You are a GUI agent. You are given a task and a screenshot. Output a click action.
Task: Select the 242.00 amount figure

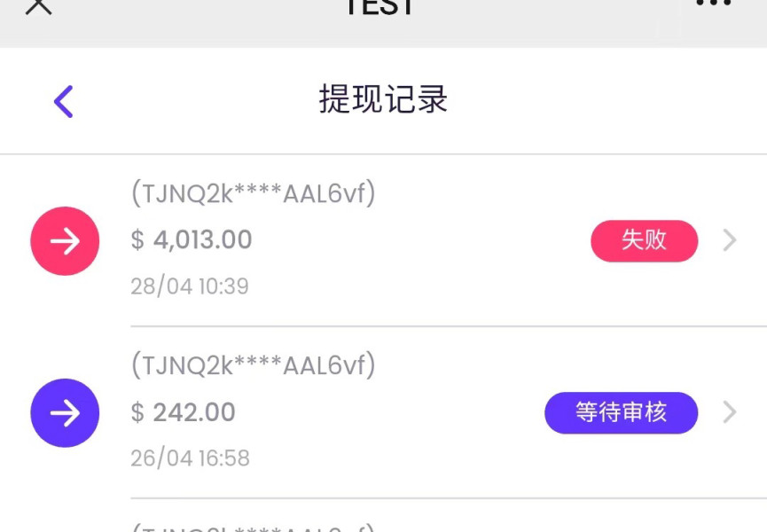point(194,412)
